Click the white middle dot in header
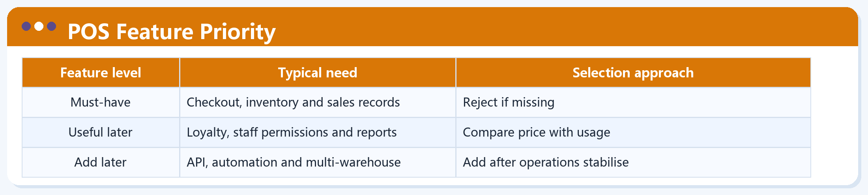This screenshot has height=195, width=868. pos(39,26)
